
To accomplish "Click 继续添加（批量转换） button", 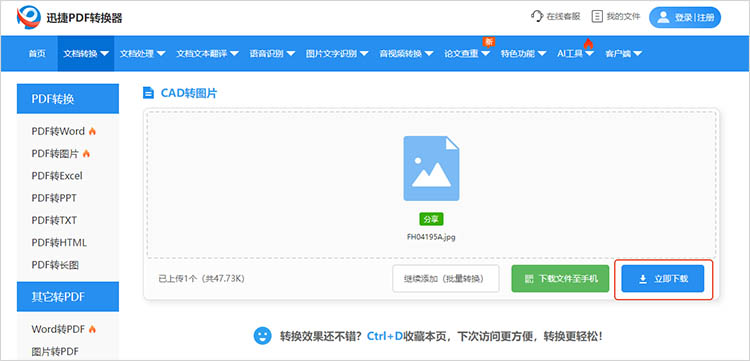I will tap(445, 279).
